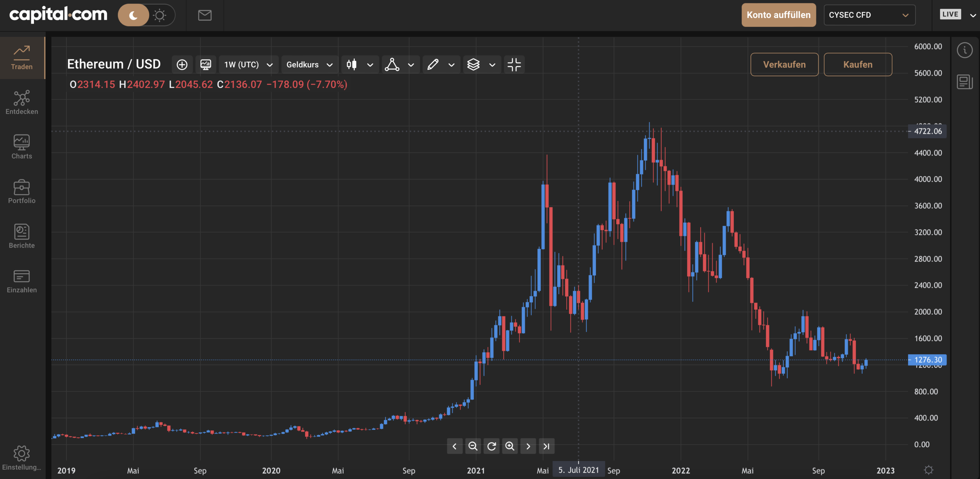Go to the Portfolio sidebar tab
Viewport: 980px width, 479px height.
point(22,192)
